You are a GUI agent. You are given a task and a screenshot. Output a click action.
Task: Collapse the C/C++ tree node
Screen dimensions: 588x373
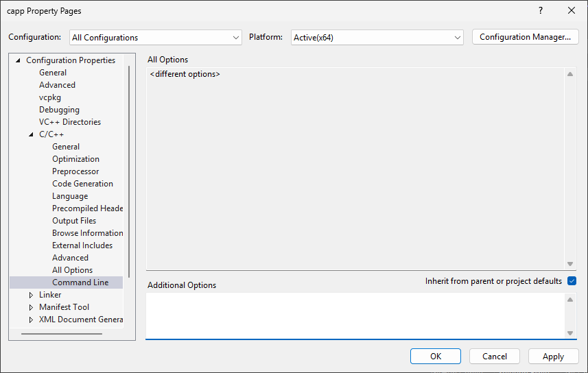(x=31, y=134)
